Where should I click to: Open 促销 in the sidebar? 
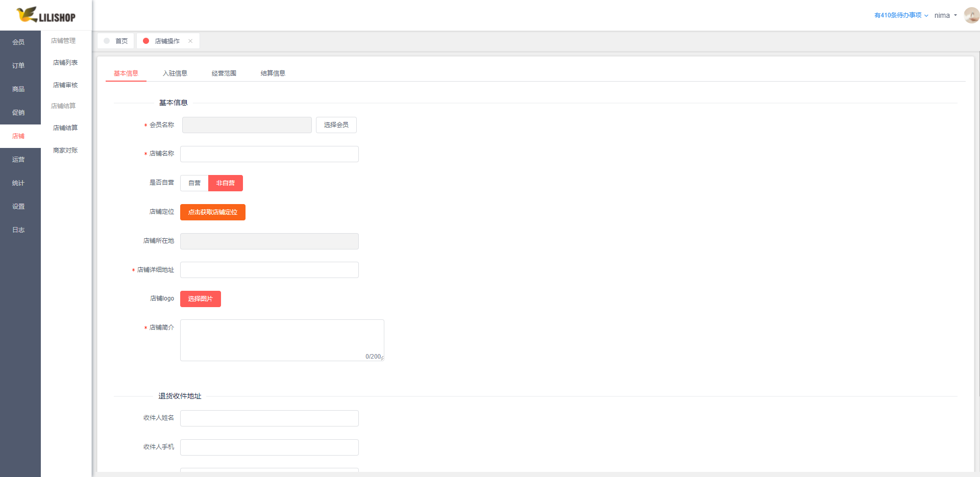click(20, 113)
